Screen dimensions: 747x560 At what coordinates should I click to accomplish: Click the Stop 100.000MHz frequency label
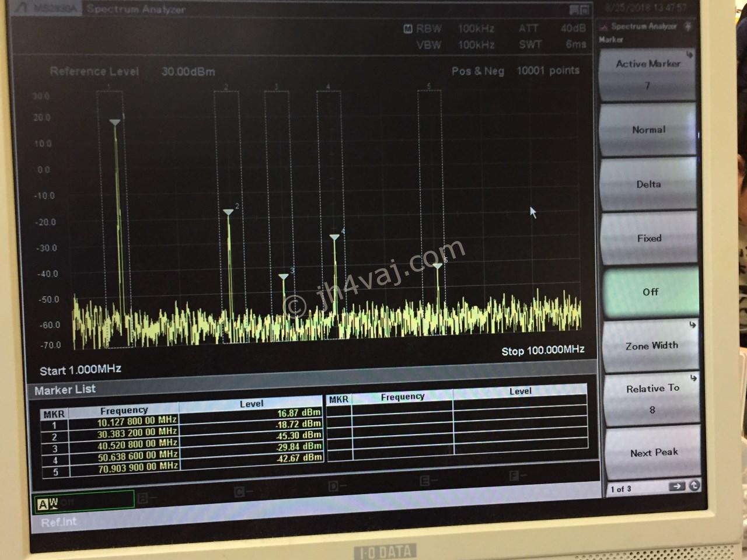coord(543,350)
